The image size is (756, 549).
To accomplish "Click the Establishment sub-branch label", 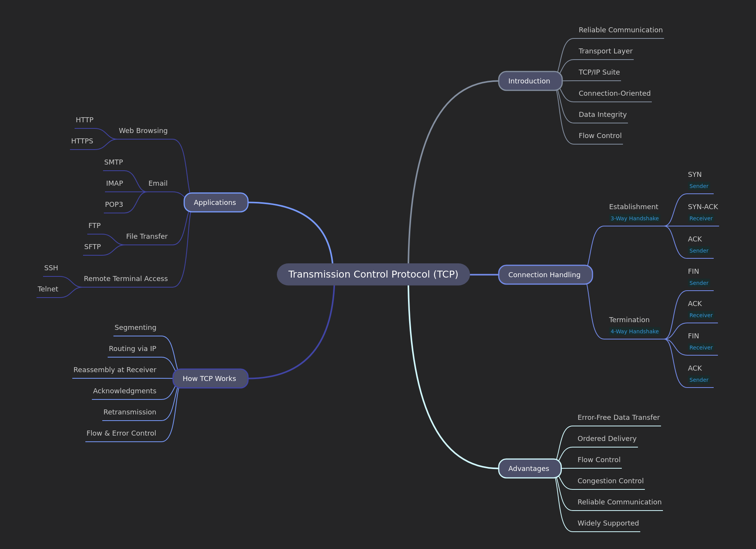I will pos(633,207).
